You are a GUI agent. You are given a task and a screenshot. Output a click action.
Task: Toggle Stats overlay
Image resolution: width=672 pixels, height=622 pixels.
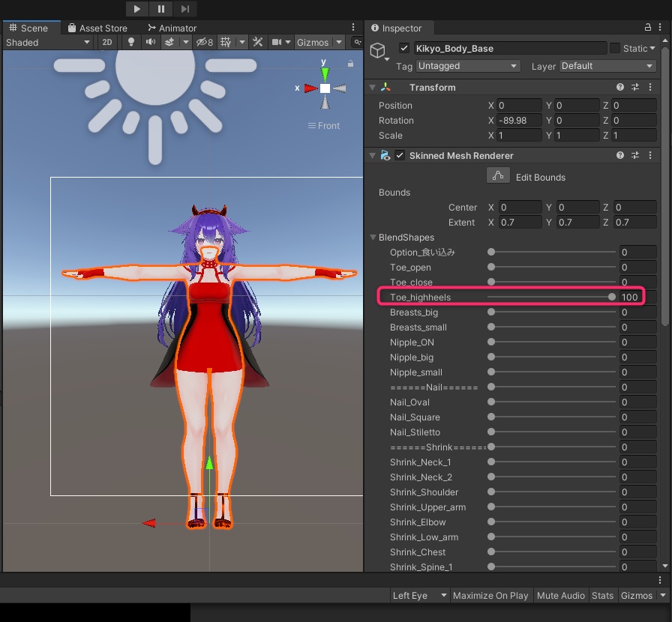coord(602,596)
